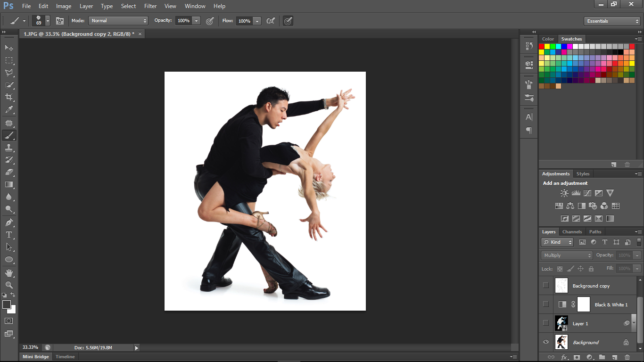
Task: Select the Crop tool
Action: point(9,97)
